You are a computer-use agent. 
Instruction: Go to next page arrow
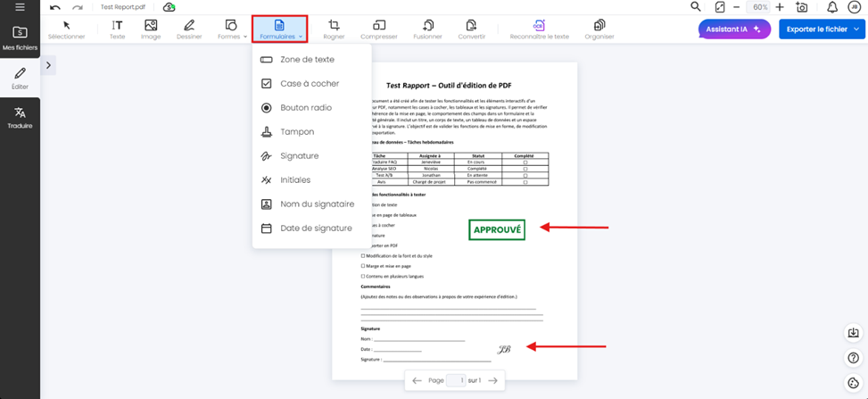point(492,380)
